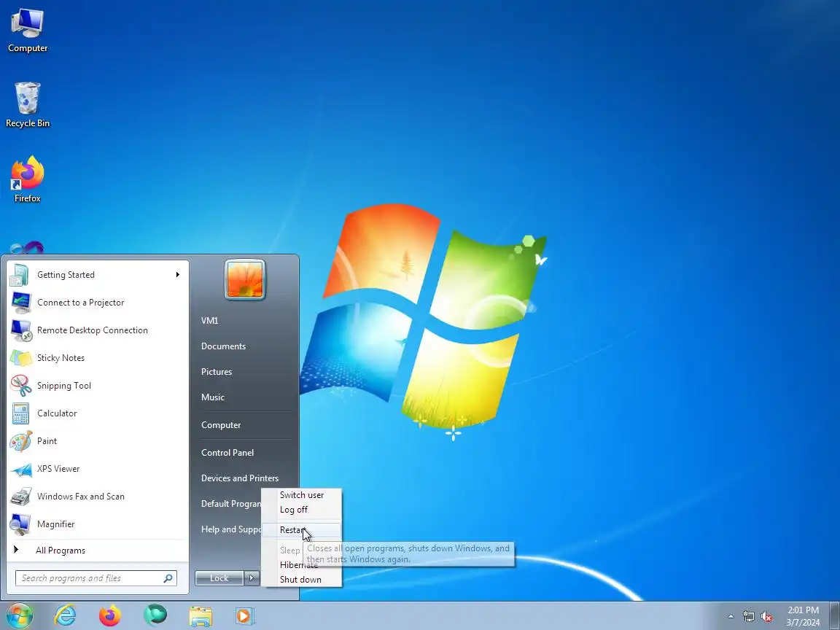Open Windows Media Player on taskbar
This screenshot has width=840, height=630.
pyautogui.click(x=244, y=616)
